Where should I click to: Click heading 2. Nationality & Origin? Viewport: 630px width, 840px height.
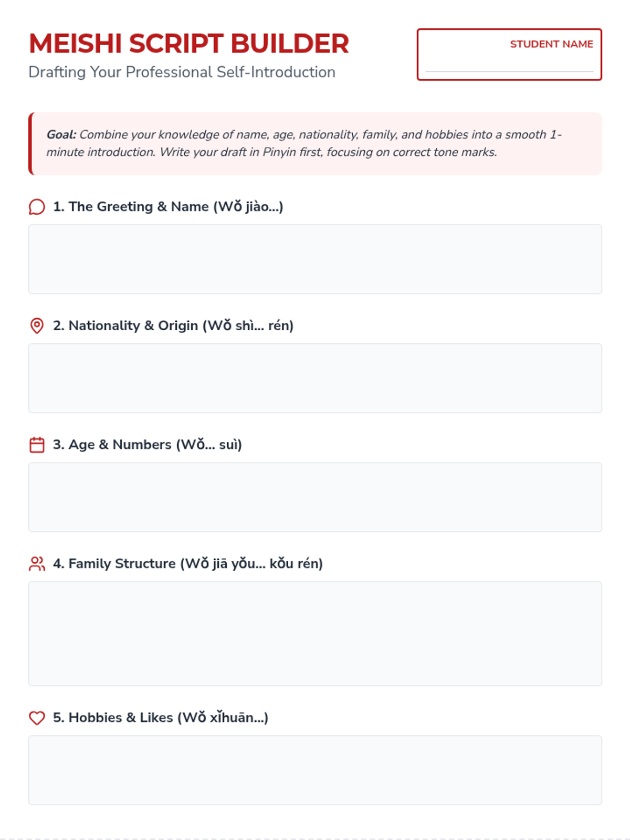173,325
